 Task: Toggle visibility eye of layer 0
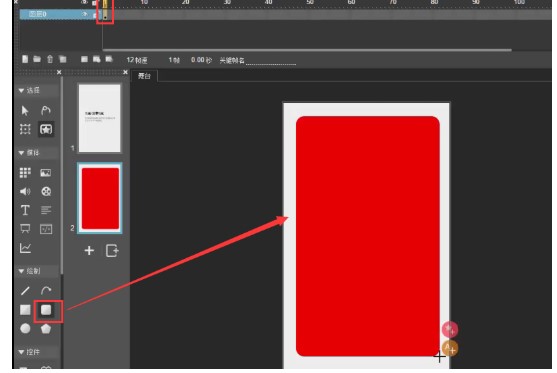point(85,15)
